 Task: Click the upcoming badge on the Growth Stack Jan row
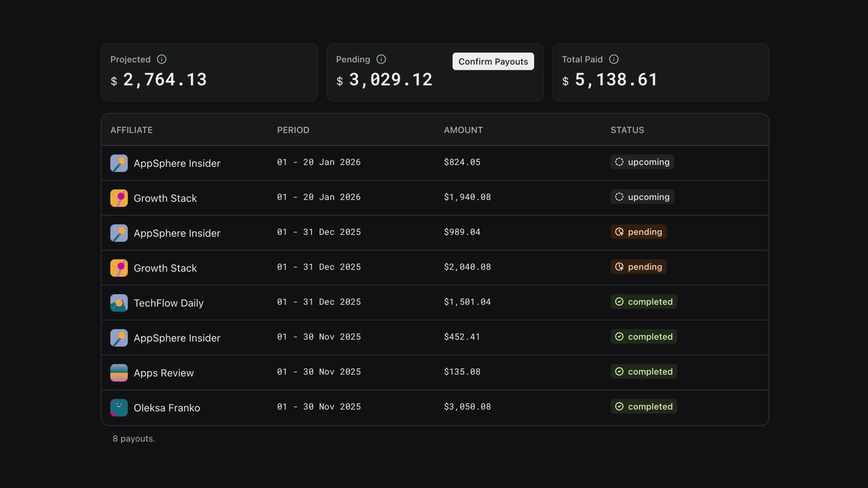[x=642, y=197]
